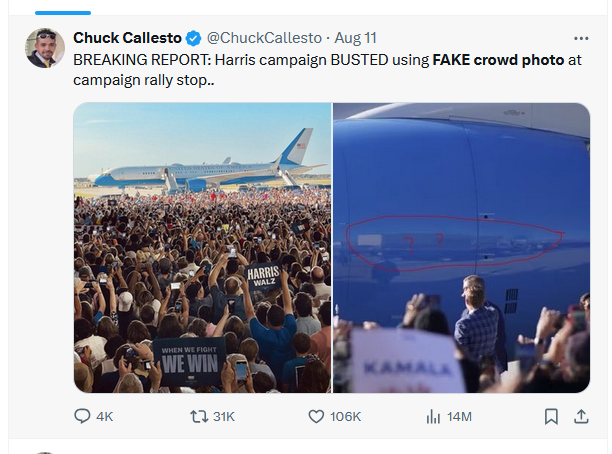Open the left crowd rally photo
This screenshot has height=454, width=612.
tap(202, 247)
